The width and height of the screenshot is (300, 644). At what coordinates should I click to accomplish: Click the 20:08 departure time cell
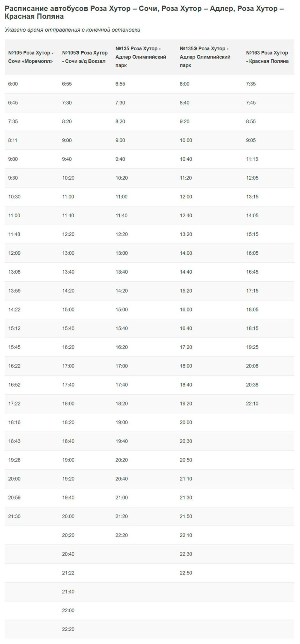(252, 366)
